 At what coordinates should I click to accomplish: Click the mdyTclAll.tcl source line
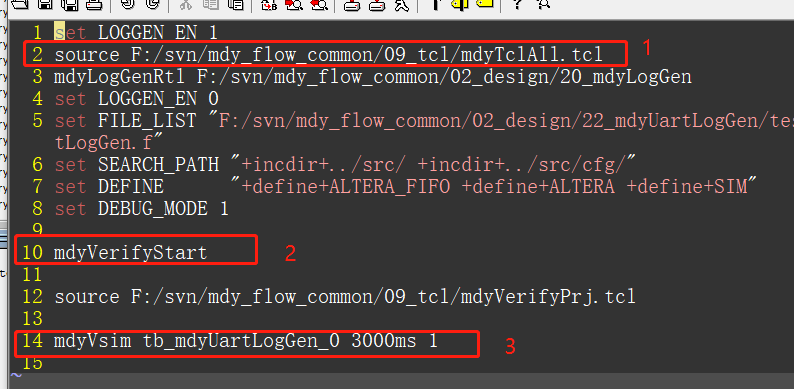329,55
